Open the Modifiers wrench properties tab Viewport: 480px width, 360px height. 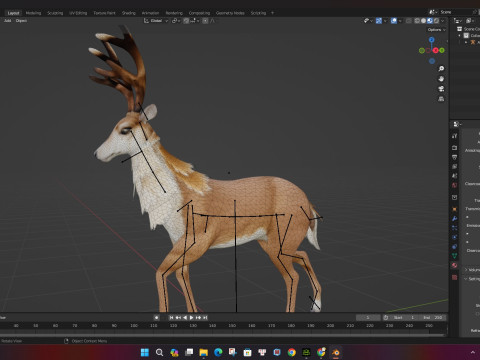(x=455, y=218)
